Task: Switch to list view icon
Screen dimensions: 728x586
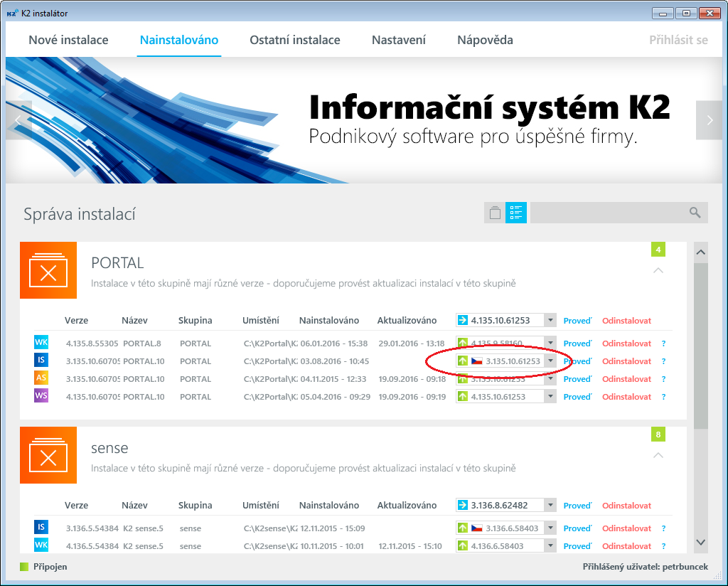Action: click(516, 213)
